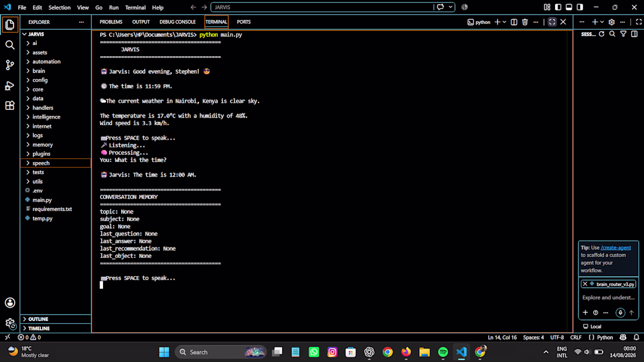Viewport: 644px width, 362px height.
Task: Expand the ai folder
Action: pos(56,43)
